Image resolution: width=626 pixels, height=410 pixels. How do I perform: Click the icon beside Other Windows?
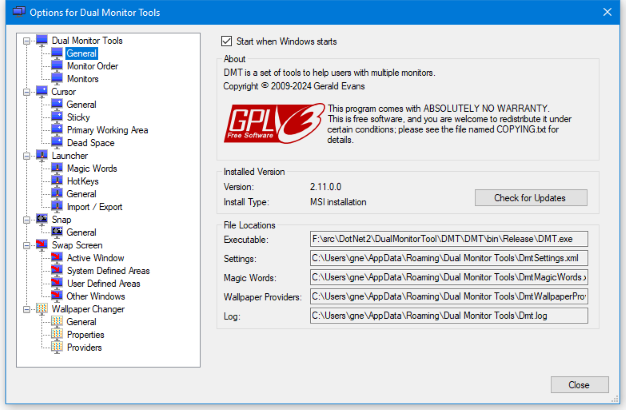(57, 296)
